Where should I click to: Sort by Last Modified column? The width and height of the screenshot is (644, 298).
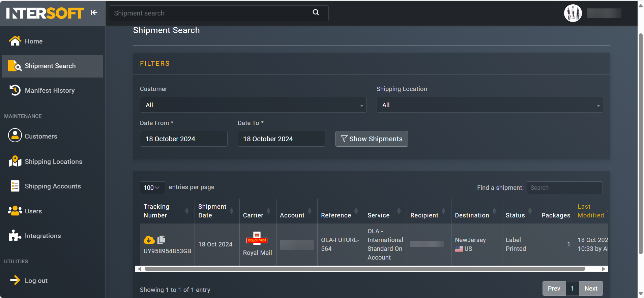(x=591, y=211)
